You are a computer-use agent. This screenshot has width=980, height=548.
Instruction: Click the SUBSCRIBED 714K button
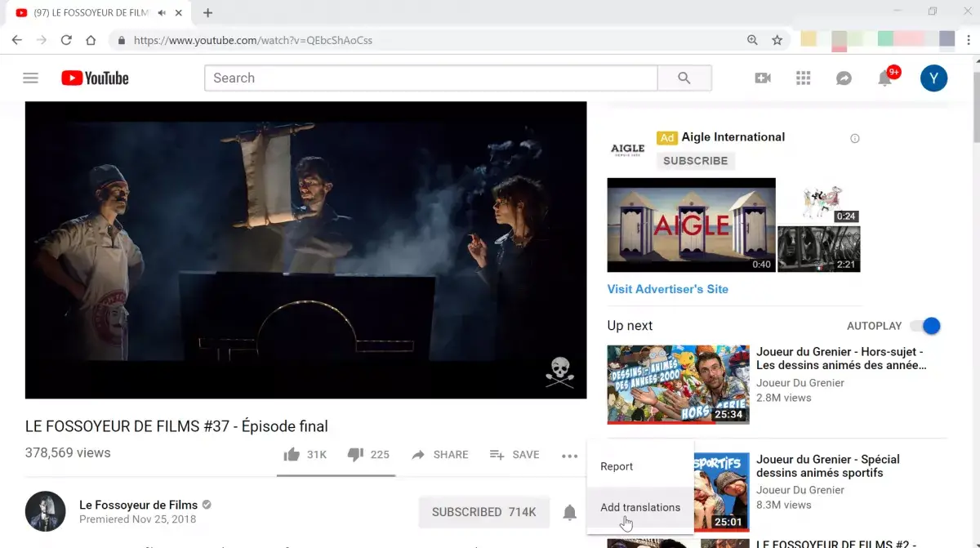pyautogui.click(x=483, y=512)
